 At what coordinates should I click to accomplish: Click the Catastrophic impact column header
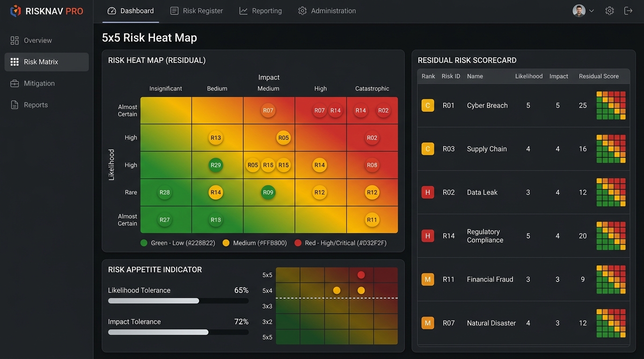[x=372, y=88]
